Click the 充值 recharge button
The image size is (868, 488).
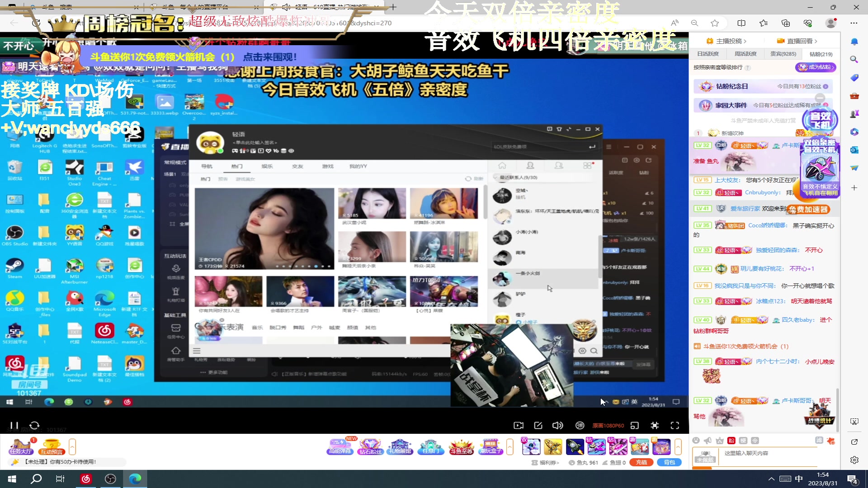pyautogui.click(x=642, y=462)
